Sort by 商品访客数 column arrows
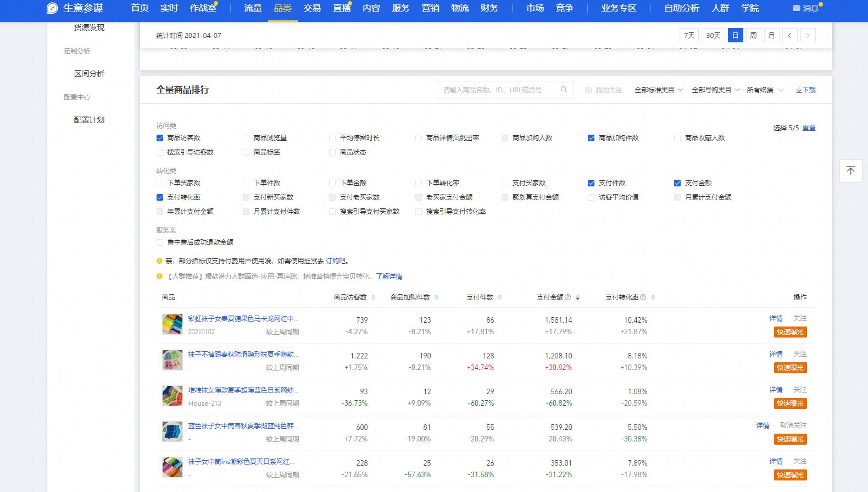The image size is (868, 492). [x=374, y=297]
